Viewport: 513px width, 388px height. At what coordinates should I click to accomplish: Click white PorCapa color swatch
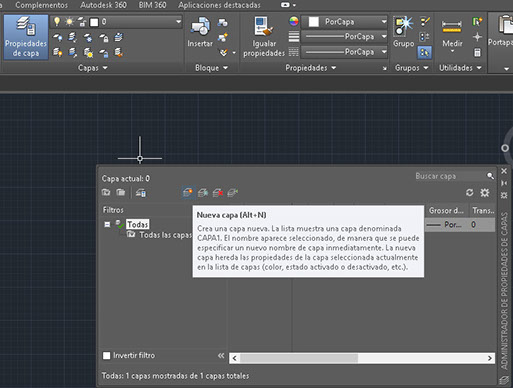point(313,22)
